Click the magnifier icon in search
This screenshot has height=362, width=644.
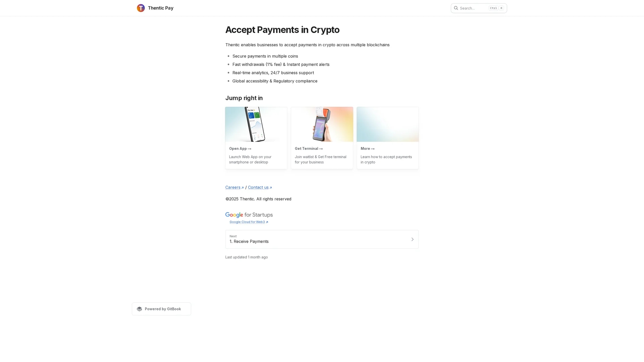coord(456,8)
